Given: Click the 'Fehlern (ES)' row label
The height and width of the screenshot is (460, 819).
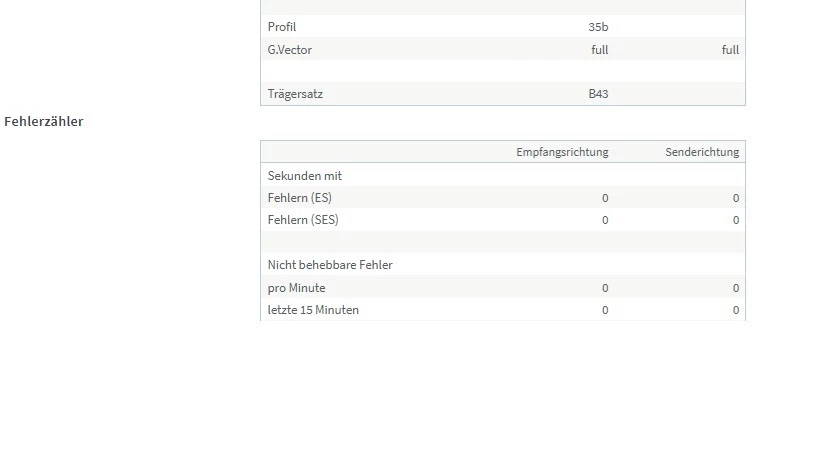Looking at the screenshot, I should click(x=300, y=198).
